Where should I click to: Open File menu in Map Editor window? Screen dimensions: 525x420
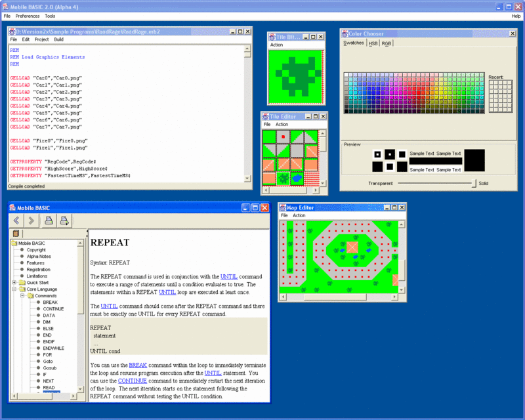pos(284,215)
